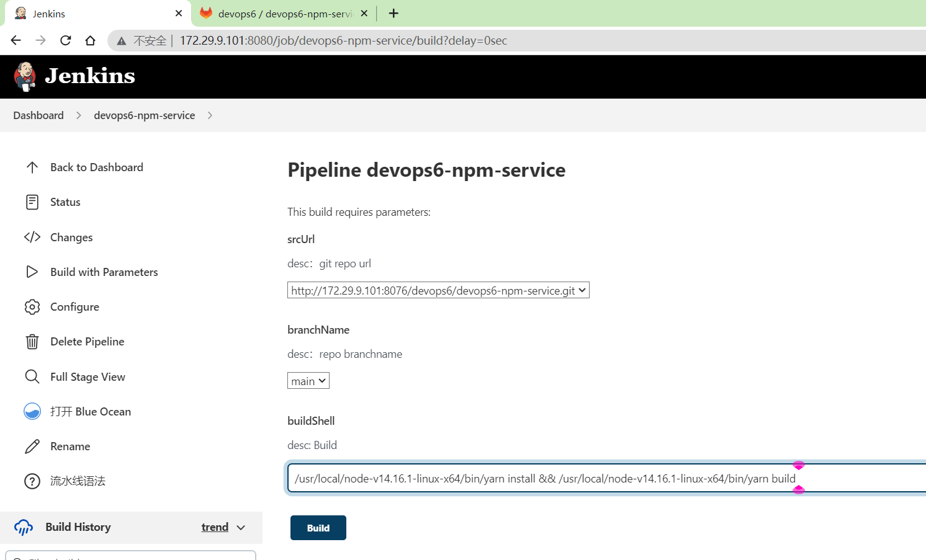Reload the page with refresh icon

point(66,40)
